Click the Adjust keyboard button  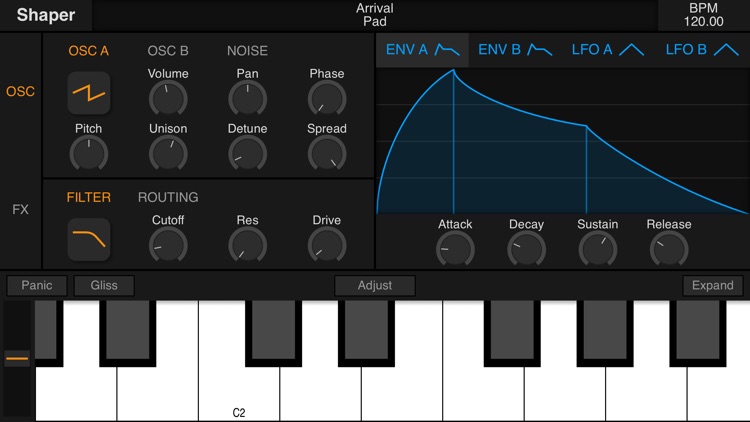[x=375, y=286]
